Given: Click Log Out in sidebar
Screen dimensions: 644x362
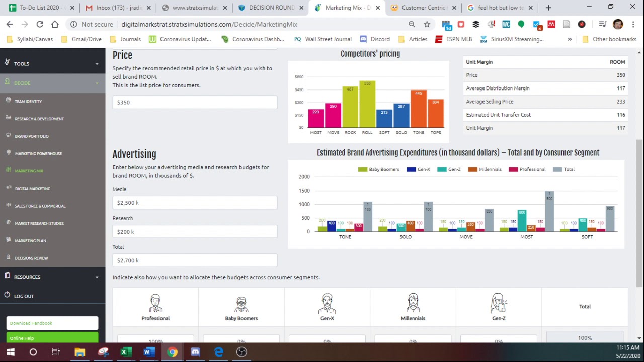Looking at the screenshot, I should tap(24, 296).
